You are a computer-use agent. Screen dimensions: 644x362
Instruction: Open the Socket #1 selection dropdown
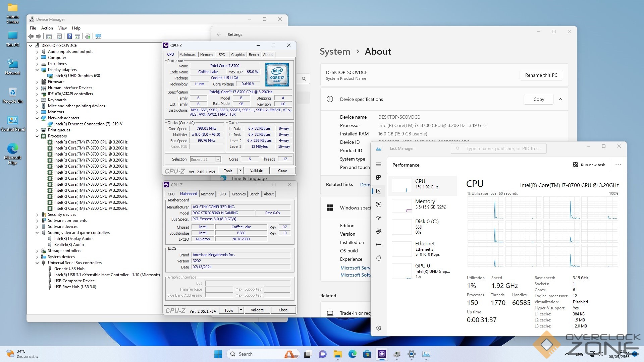click(x=218, y=160)
